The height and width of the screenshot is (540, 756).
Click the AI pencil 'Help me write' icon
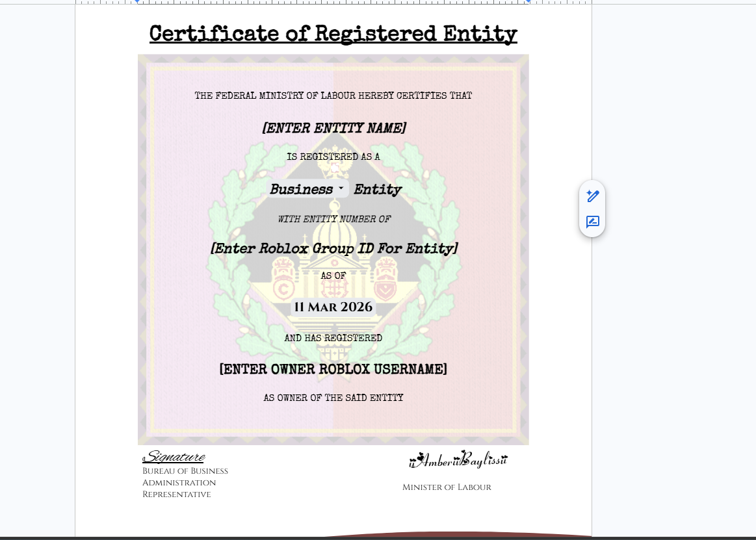592,196
